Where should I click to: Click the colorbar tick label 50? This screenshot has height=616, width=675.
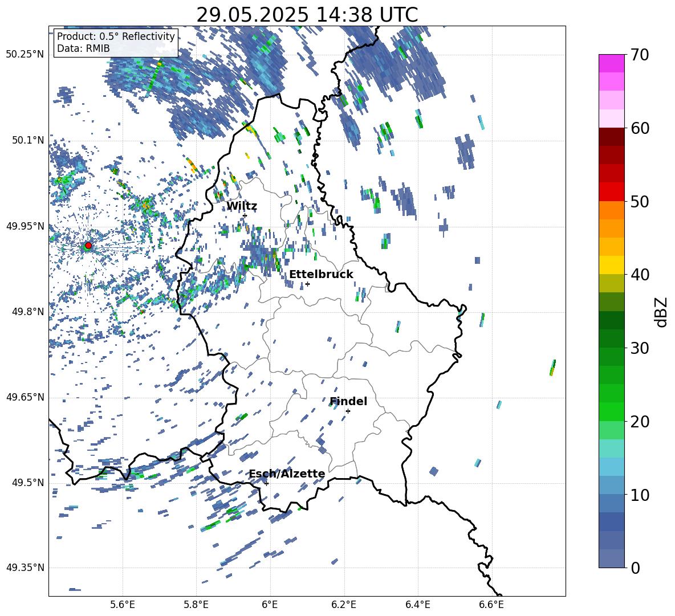(x=640, y=201)
